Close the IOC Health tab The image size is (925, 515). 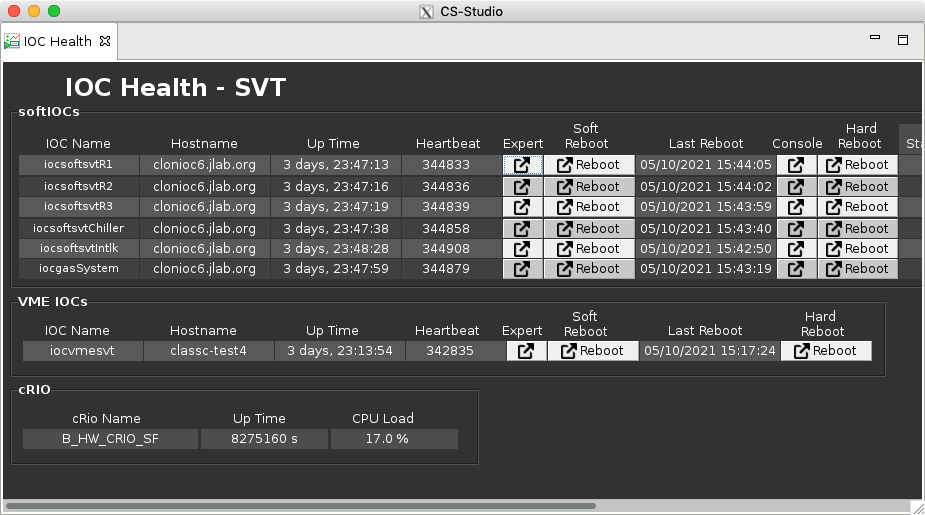tap(105, 42)
